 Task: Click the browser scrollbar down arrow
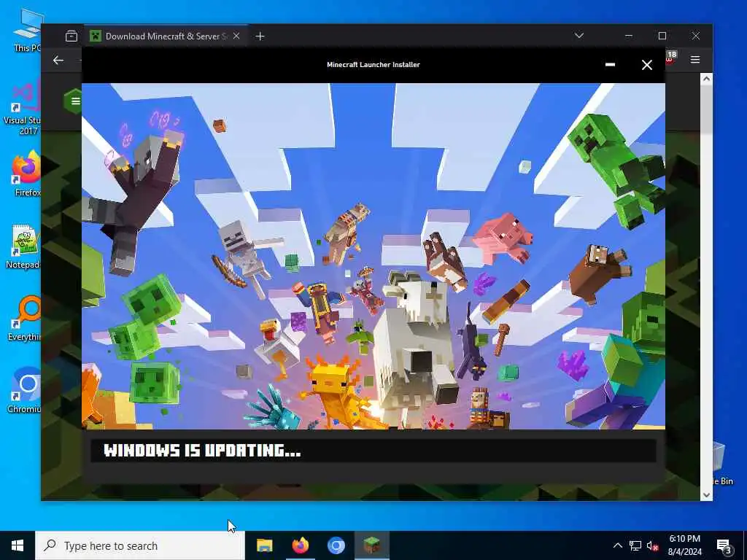[x=706, y=495]
